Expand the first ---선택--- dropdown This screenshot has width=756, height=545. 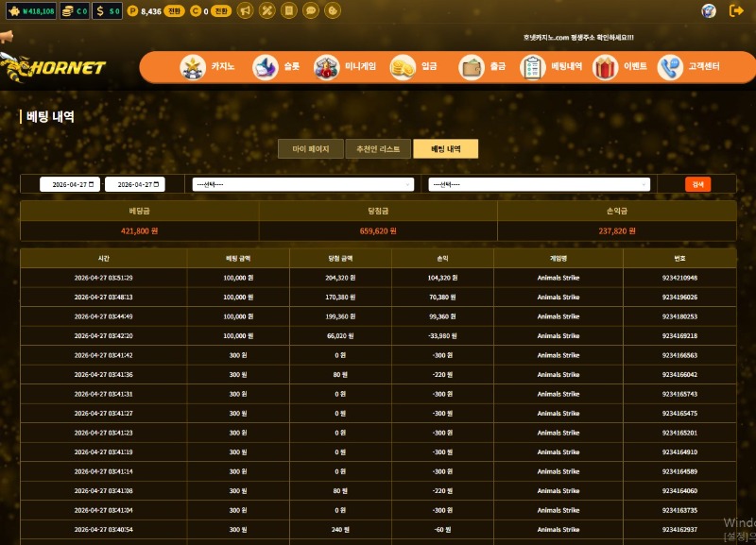(302, 184)
